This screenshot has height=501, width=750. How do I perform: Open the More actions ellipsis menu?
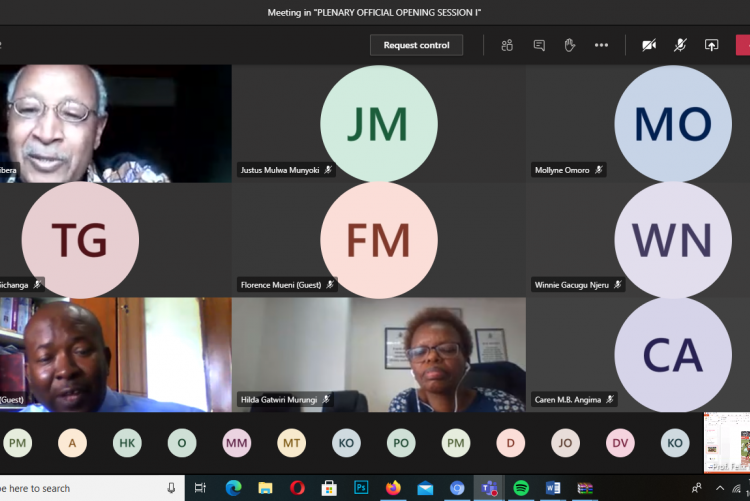(601, 45)
